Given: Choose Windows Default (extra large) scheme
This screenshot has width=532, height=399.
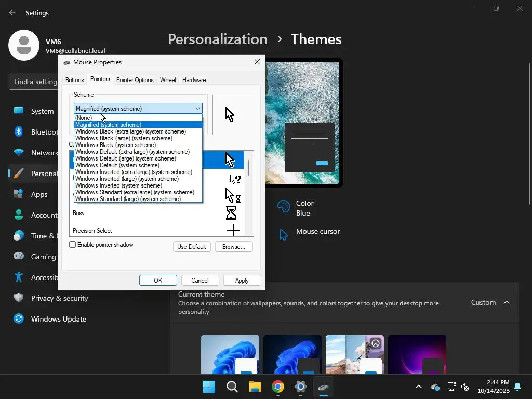Looking at the screenshot, I should click(138, 152).
